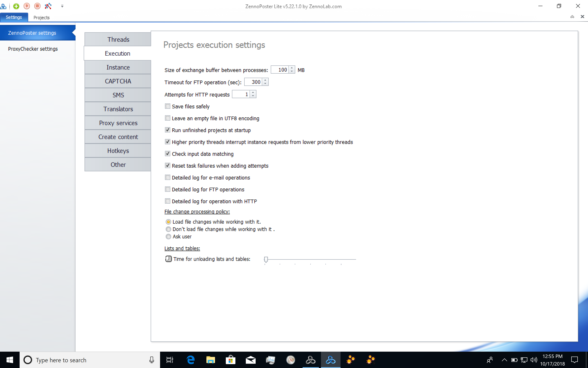Image resolution: width=588 pixels, height=368 pixels.
Task: Decrease FTP timeout with down arrow
Action: click(265, 84)
